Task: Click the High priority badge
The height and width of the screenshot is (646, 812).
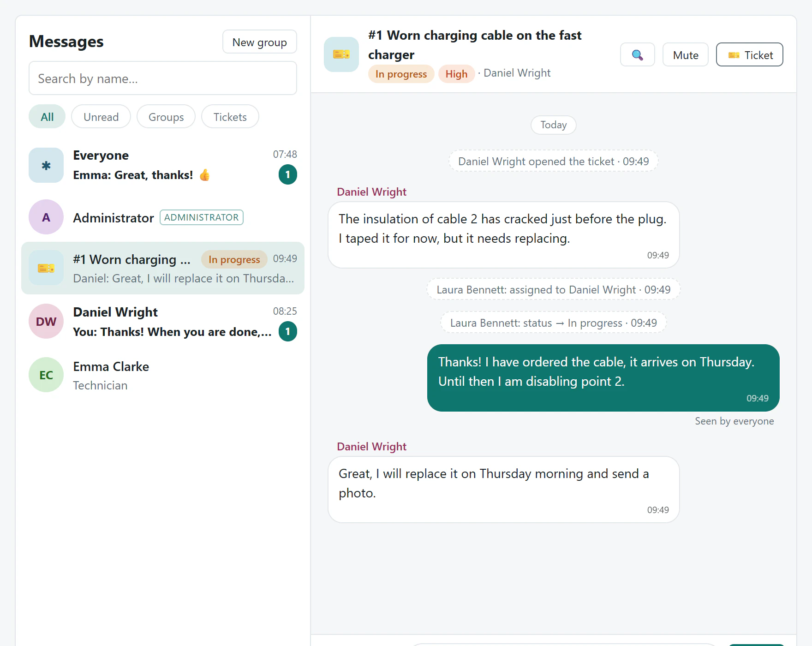Action: point(456,74)
